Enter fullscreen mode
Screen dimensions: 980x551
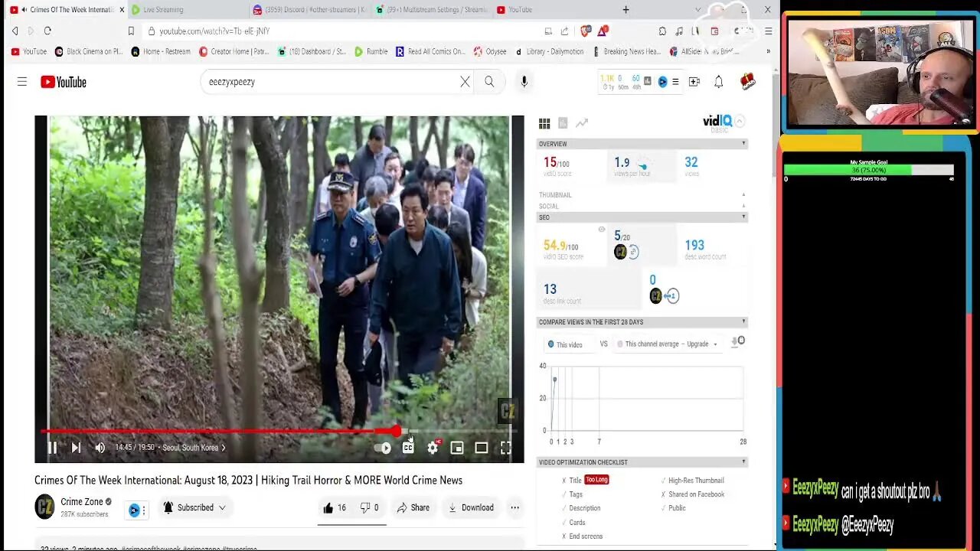point(506,448)
